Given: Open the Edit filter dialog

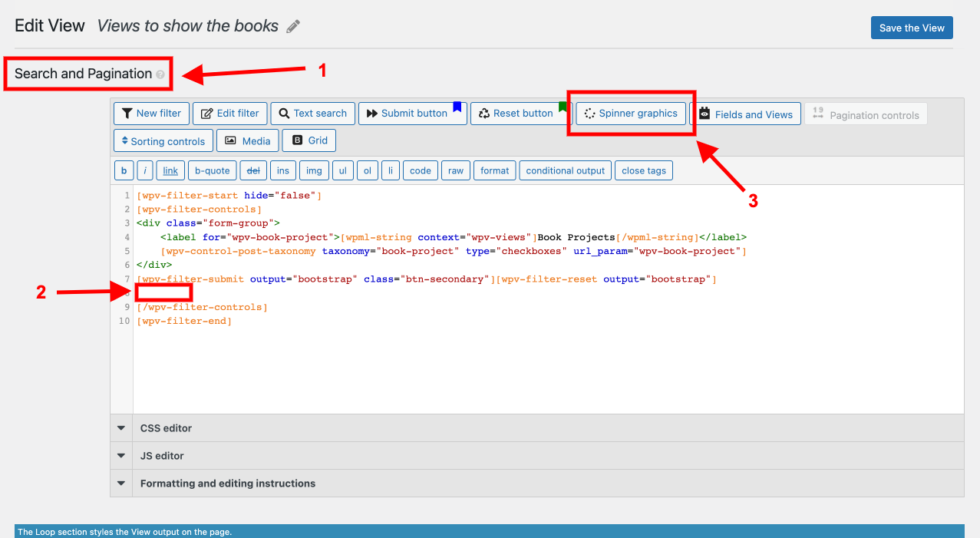Looking at the screenshot, I should (230, 113).
